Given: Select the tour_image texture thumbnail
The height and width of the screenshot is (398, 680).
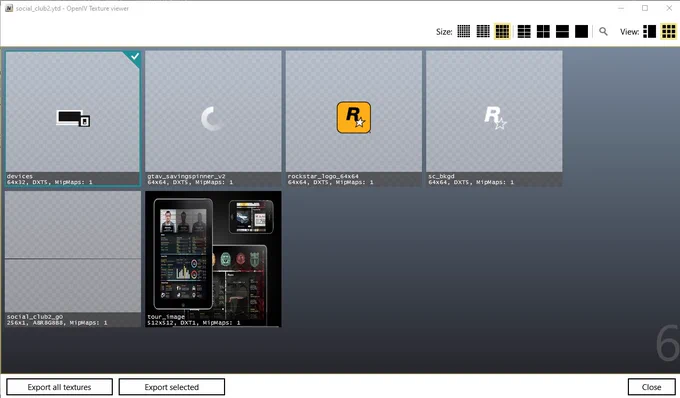Looking at the screenshot, I should tap(213, 258).
